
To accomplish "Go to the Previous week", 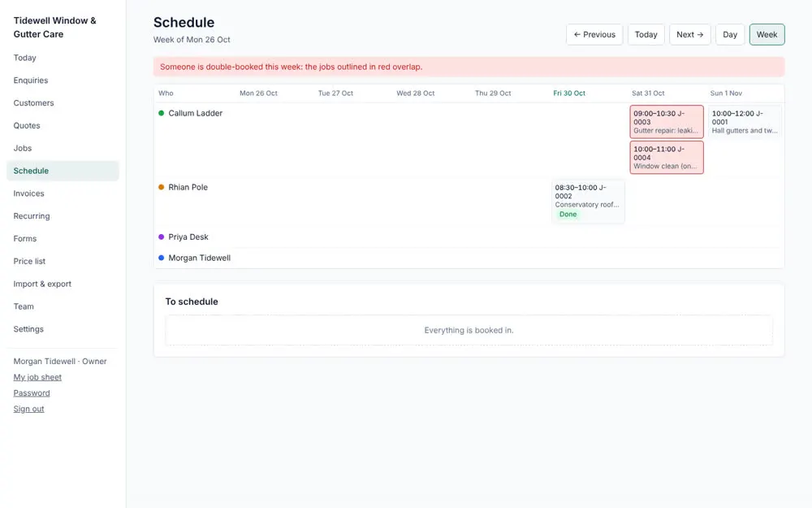I will [594, 35].
